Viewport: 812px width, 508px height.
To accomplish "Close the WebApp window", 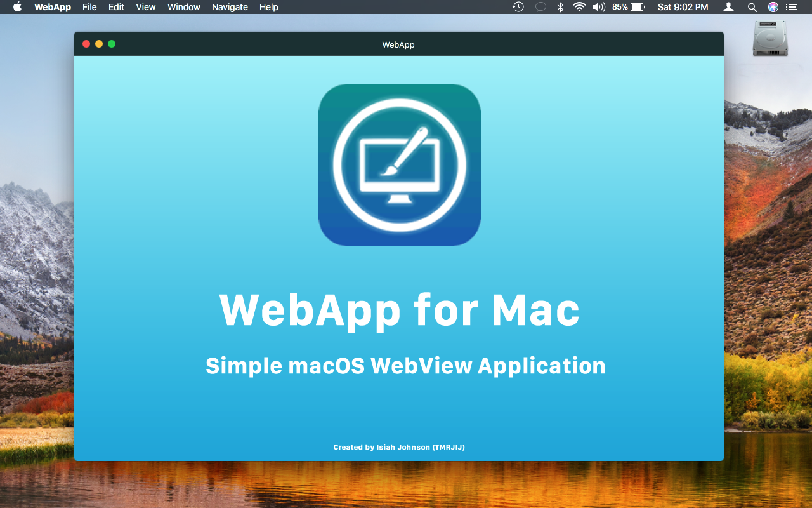I will pos(86,44).
